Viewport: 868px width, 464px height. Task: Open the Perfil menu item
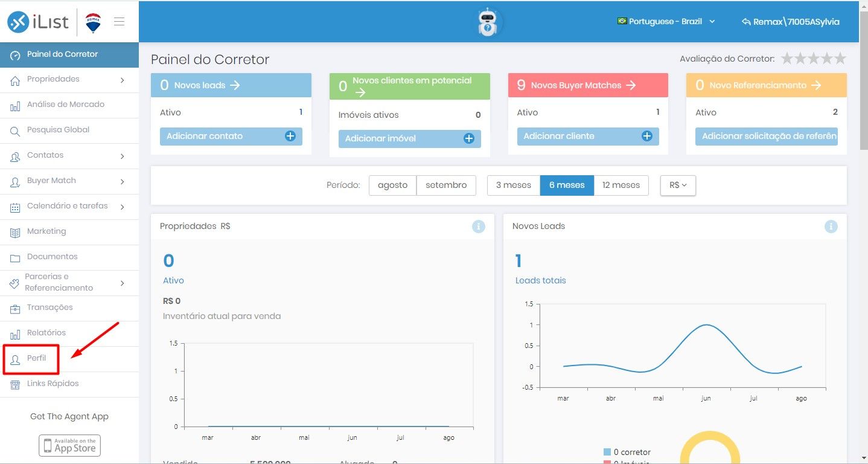pyautogui.click(x=69, y=359)
